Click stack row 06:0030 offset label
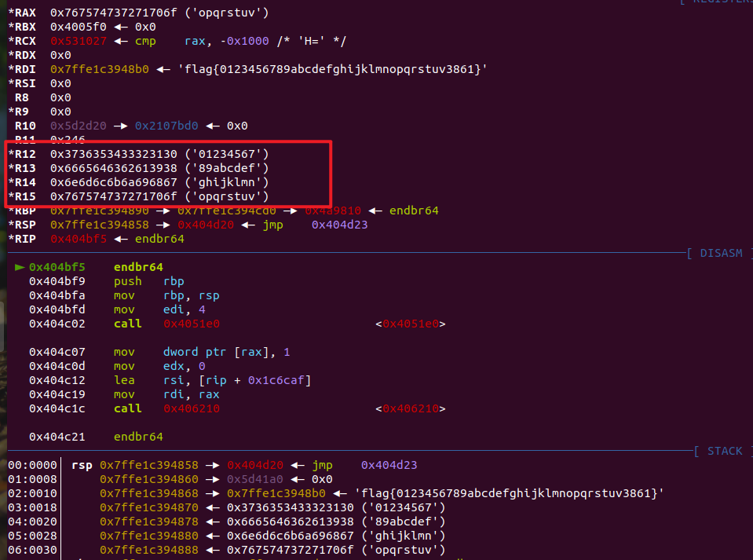The height and width of the screenshot is (560, 753). coord(32,550)
